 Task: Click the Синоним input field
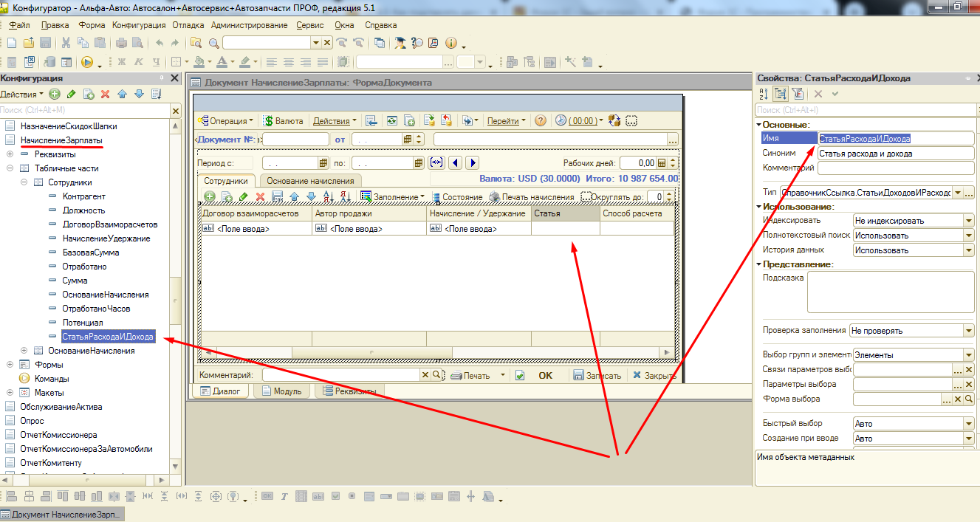pyautogui.click(x=895, y=154)
